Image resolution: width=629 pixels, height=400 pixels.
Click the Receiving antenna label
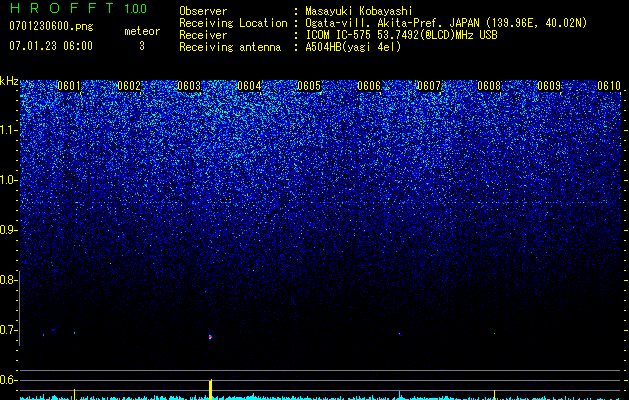click(x=230, y=47)
